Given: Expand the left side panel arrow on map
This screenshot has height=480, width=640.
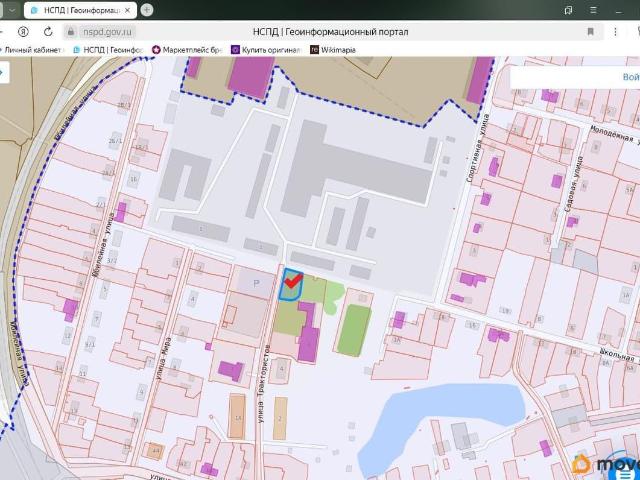Looking at the screenshot, I should click(3, 73).
